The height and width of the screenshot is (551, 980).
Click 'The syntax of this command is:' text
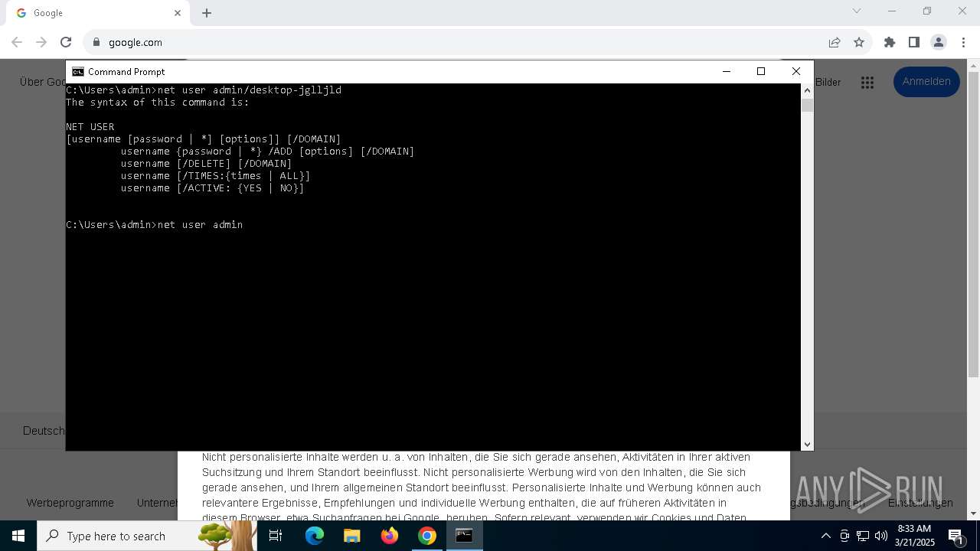click(x=158, y=102)
